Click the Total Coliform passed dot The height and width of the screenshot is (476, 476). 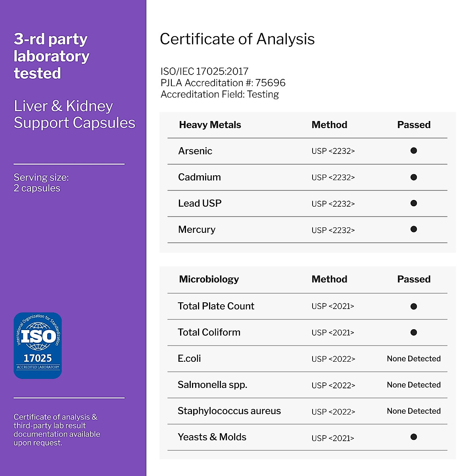point(414,332)
